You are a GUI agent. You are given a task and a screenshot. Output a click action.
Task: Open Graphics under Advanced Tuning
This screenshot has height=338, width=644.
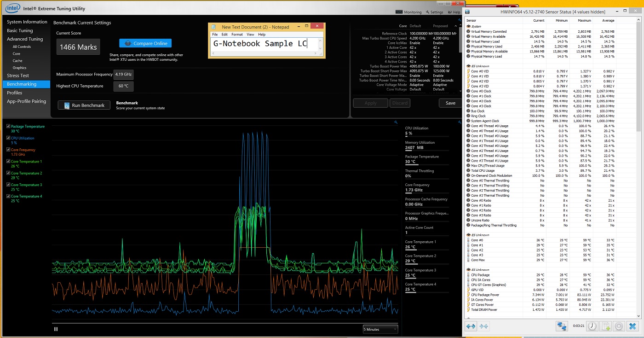19,68
